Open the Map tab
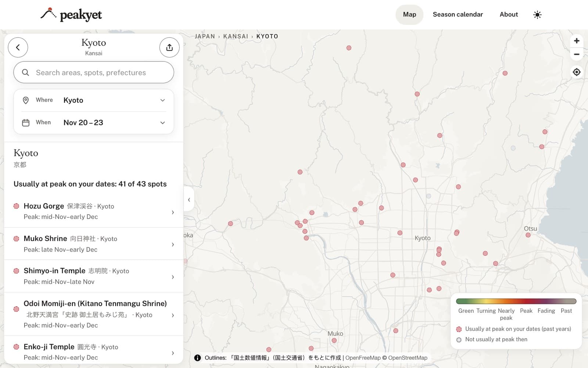Screen dimensions: 588x368 pos(409,14)
